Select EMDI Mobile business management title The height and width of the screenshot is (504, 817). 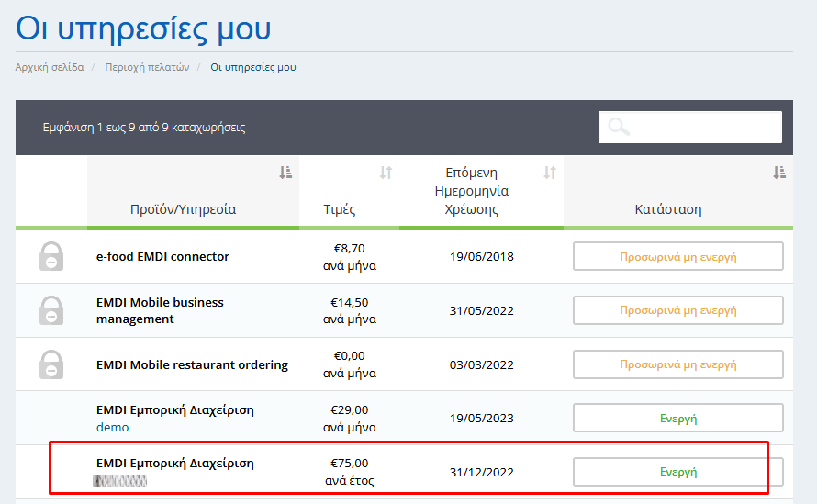click(160, 310)
